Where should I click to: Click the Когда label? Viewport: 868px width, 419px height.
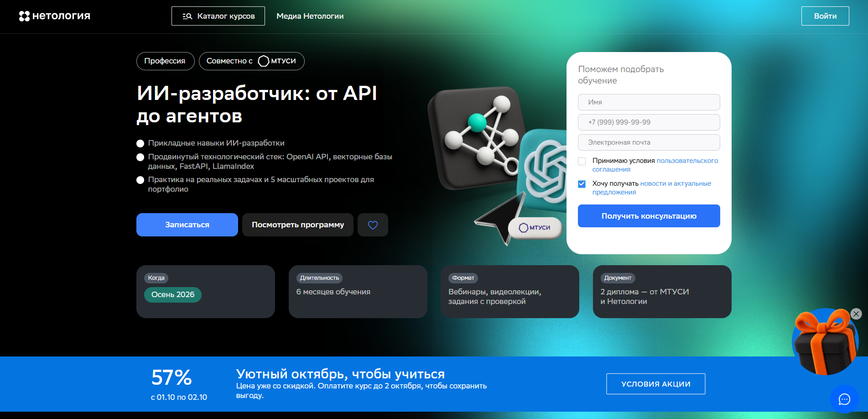click(x=156, y=278)
